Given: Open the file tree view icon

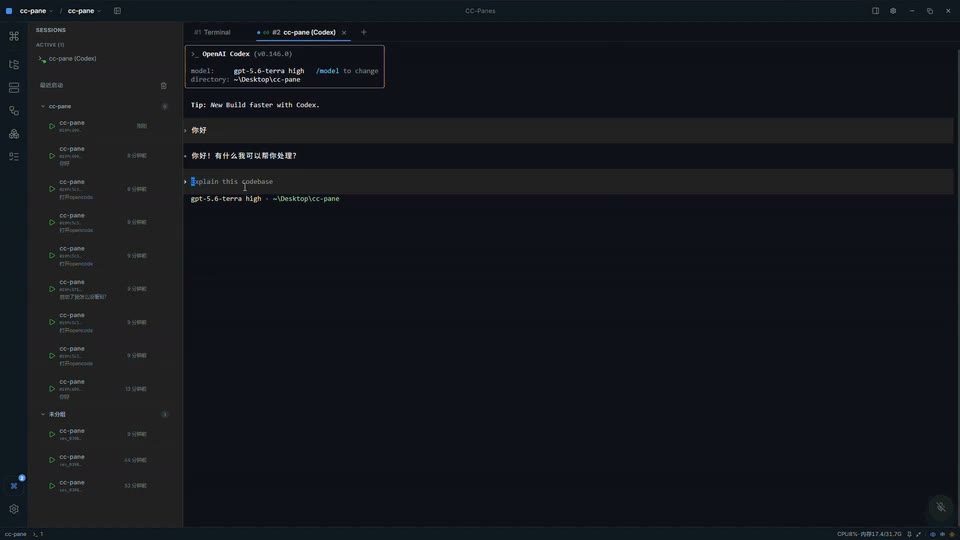Looking at the screenshot, I should click(x=13, y=64).
